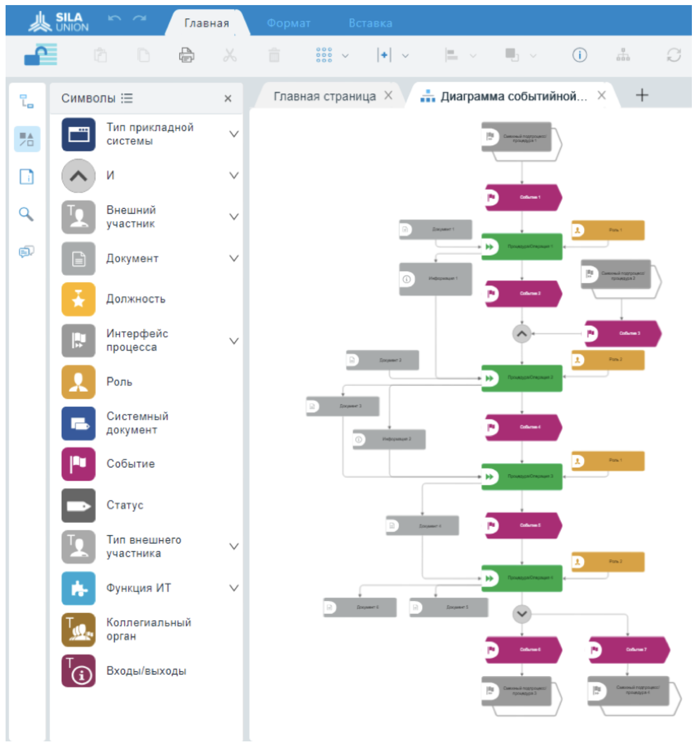Viewport: 700px width, 750px height.
Task: Select the Событие symbol icon
Action: [79, 464]
